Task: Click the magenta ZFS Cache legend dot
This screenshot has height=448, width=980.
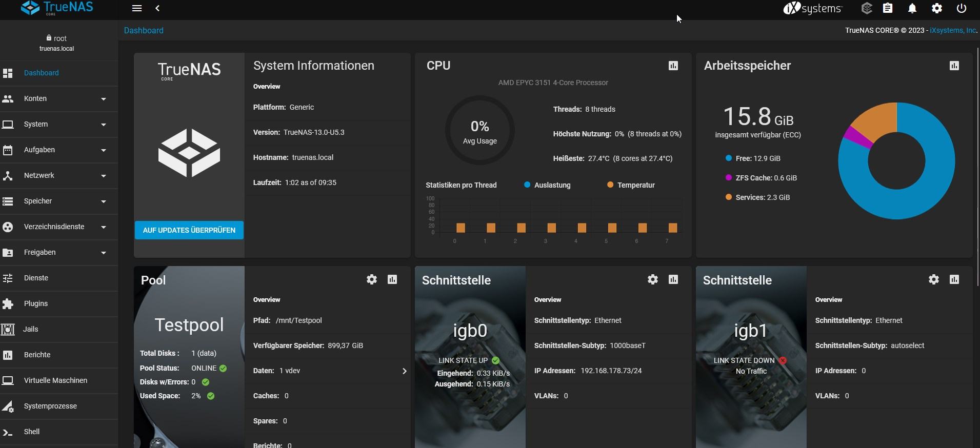Action: point(728,177)
